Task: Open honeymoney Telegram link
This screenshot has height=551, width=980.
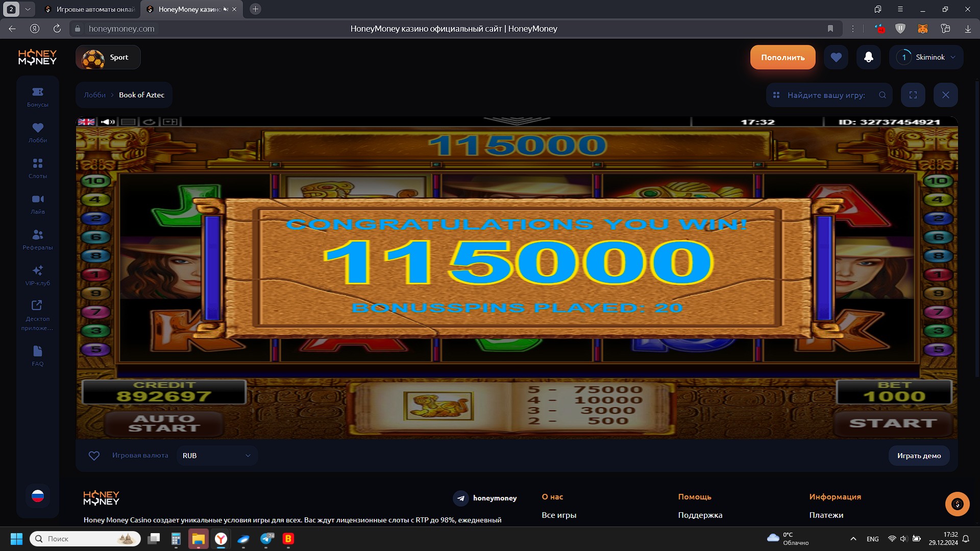Action: tap(485, 498)
